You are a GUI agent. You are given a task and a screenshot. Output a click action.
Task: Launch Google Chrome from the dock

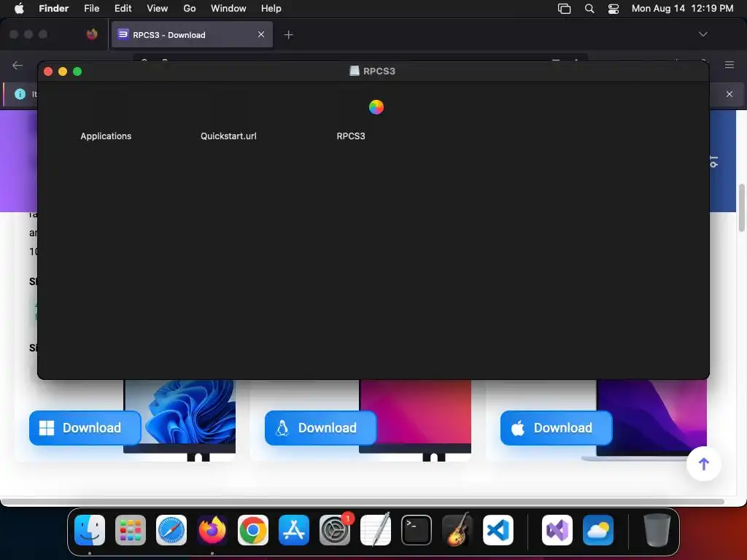[x=253, y=530]
